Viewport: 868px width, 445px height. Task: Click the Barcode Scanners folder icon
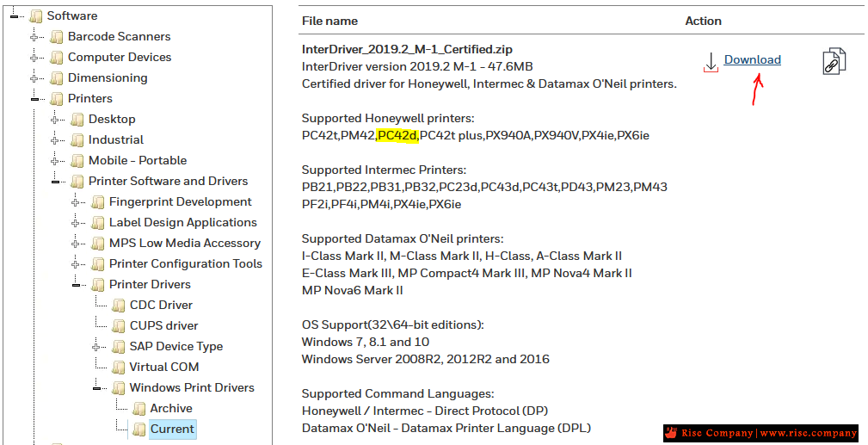click(57, 37)
